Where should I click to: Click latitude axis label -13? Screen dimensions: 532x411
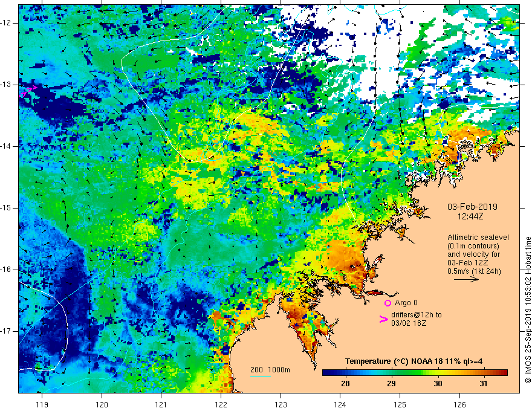point(6,85)
